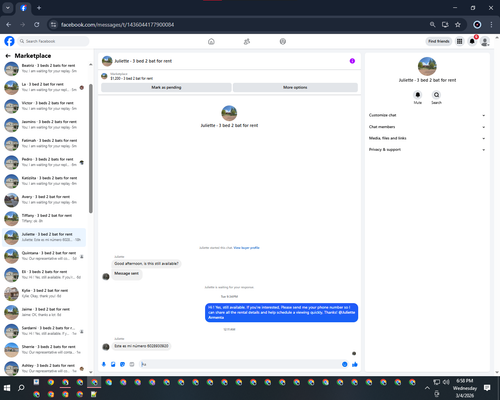Click the conversation list scrollbar
Image resolution: width=500 pixels, height=400 pixels.
91,148
